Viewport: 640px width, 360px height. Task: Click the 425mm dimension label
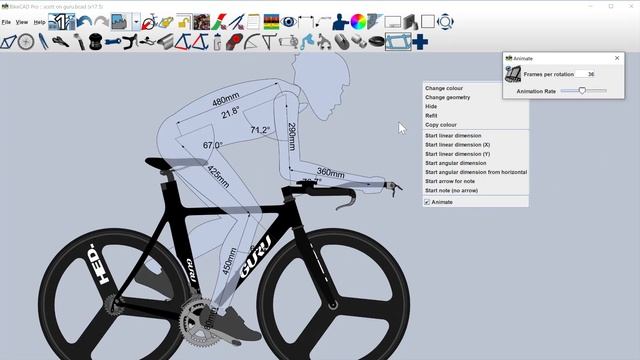(x=218, y=176)
